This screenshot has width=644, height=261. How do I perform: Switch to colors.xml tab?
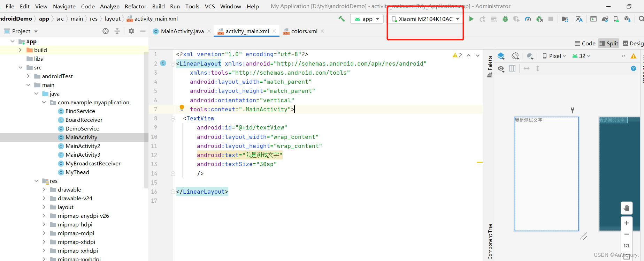click(x=304, y=31)
